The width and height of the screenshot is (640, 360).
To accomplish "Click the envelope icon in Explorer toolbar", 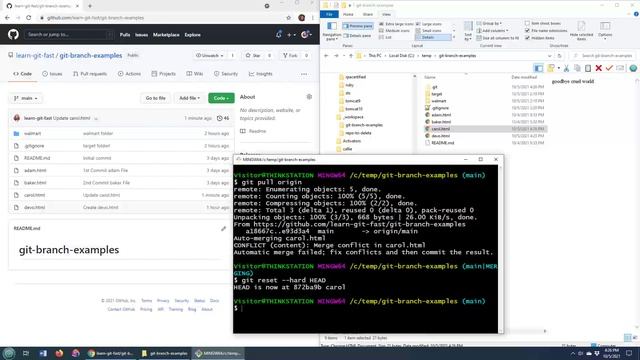I will (620, 68).
